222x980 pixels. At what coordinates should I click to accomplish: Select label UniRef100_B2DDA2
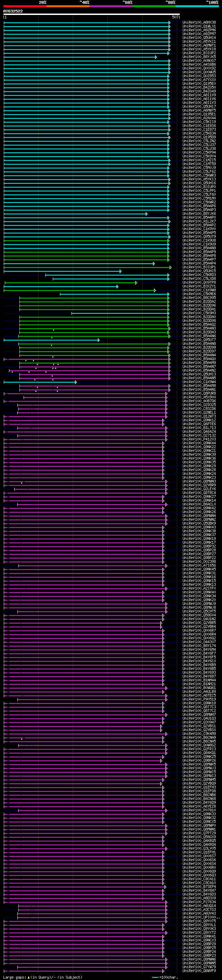click(199, 302)
